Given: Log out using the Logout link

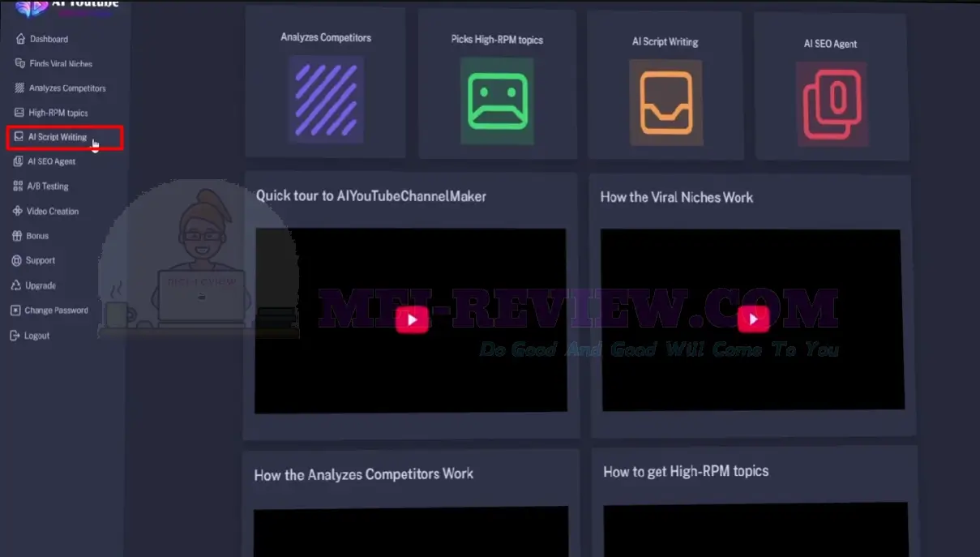Looking at the screenshot, I should pos(36,336).
